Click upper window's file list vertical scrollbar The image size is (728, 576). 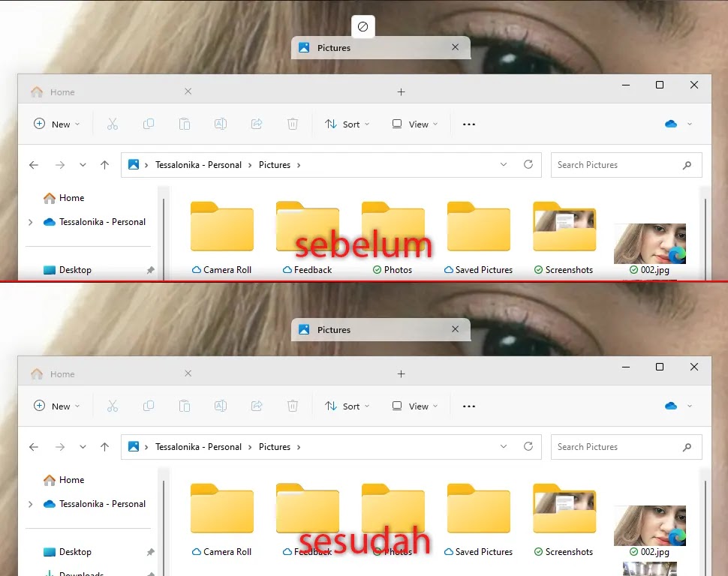(705, 239)
